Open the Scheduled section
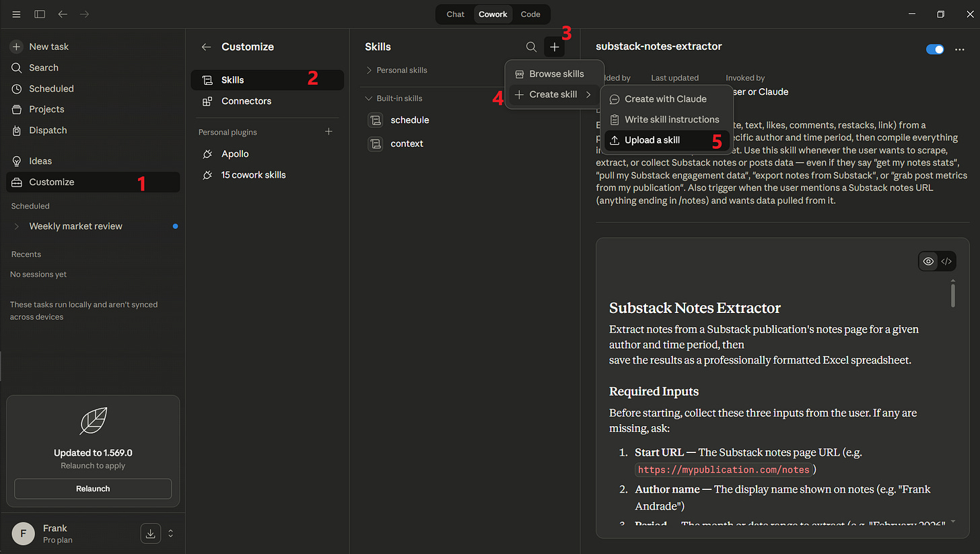Screen dimensions: 980x554 pyautogui.click(x=93, y=88)
